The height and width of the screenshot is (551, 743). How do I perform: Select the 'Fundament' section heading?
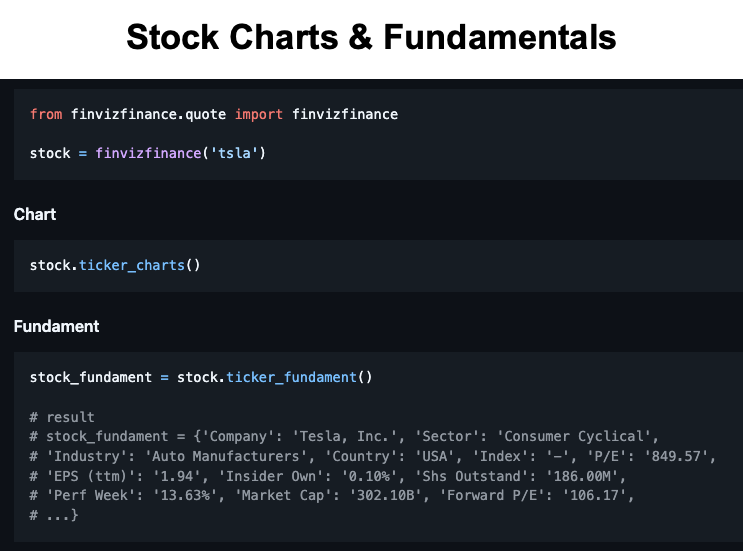coord(56,326)
